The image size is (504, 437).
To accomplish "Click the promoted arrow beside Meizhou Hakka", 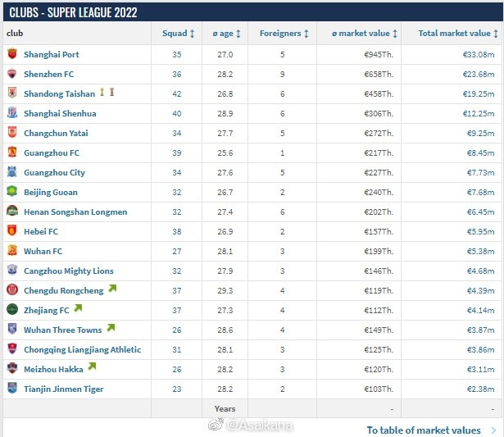I will point(92,366).
